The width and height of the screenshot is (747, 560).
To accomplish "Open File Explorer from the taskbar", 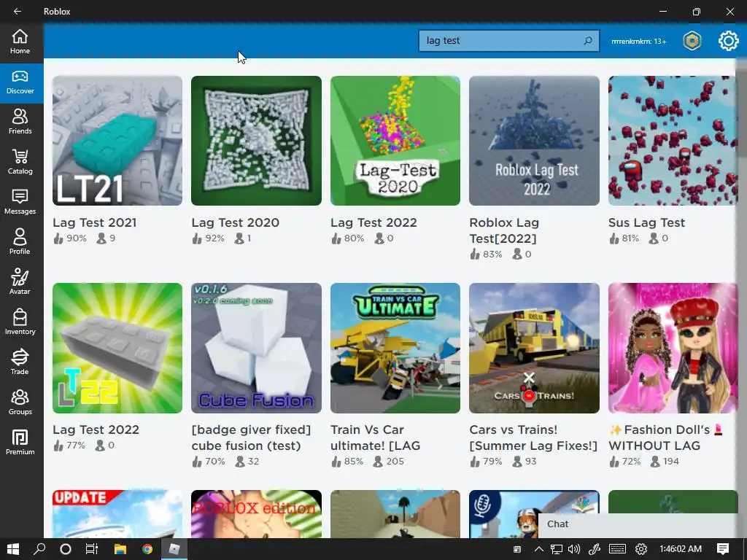I will tap(120, 549).
